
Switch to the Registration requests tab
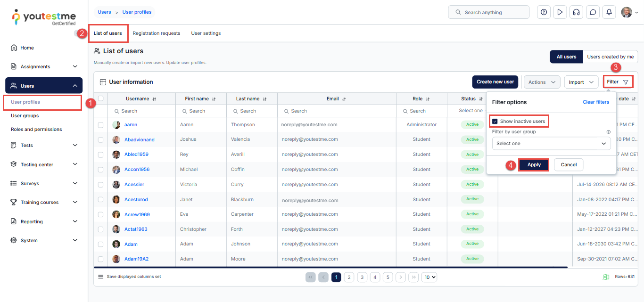tap(156, 33)
